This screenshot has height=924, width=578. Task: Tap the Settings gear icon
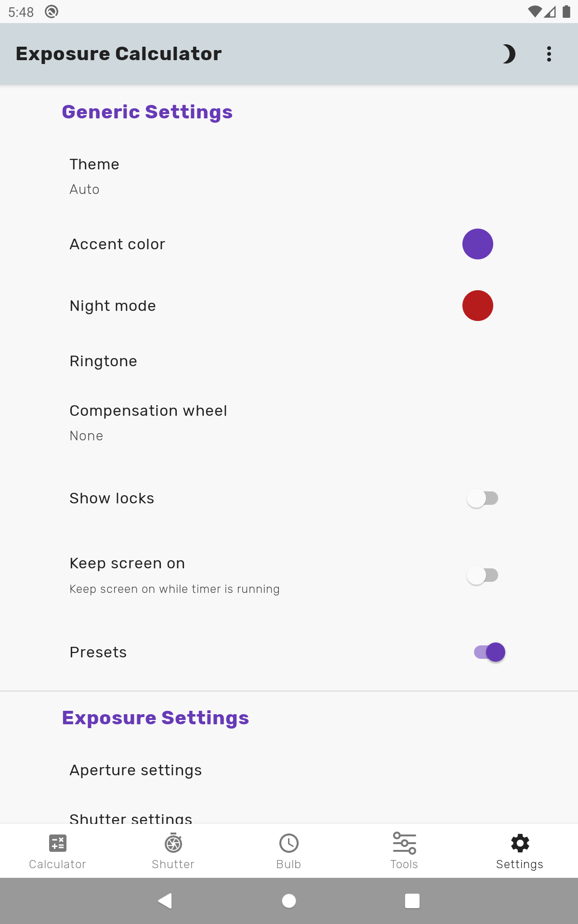click(520, 843)
